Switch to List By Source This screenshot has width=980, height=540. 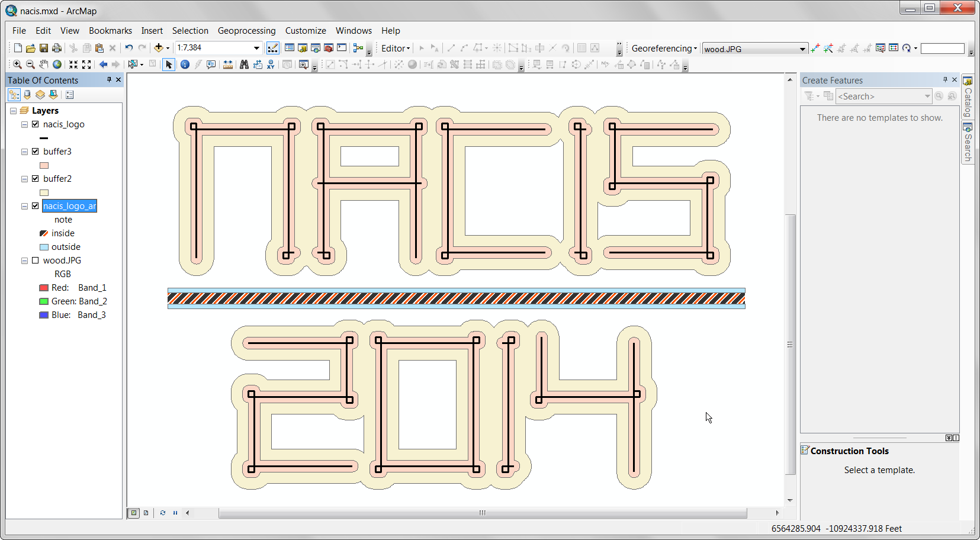tap(27, 95)
